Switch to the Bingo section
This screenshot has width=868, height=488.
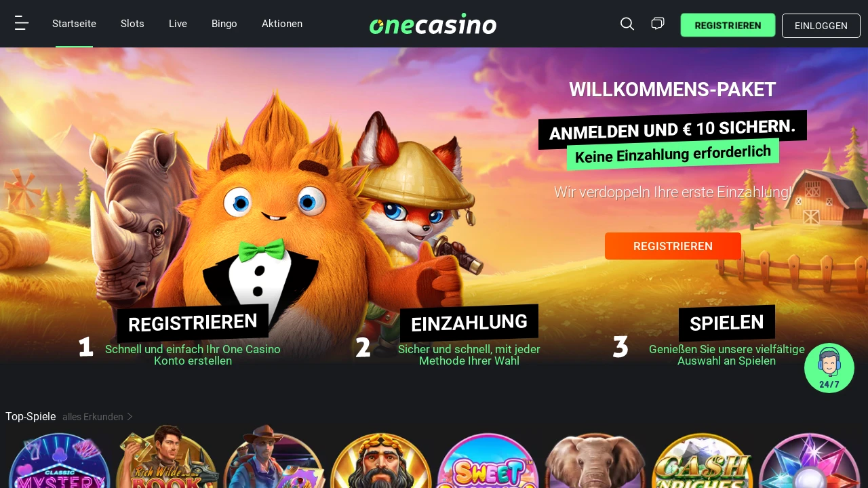pyautogui.click(x=224, y=24)
